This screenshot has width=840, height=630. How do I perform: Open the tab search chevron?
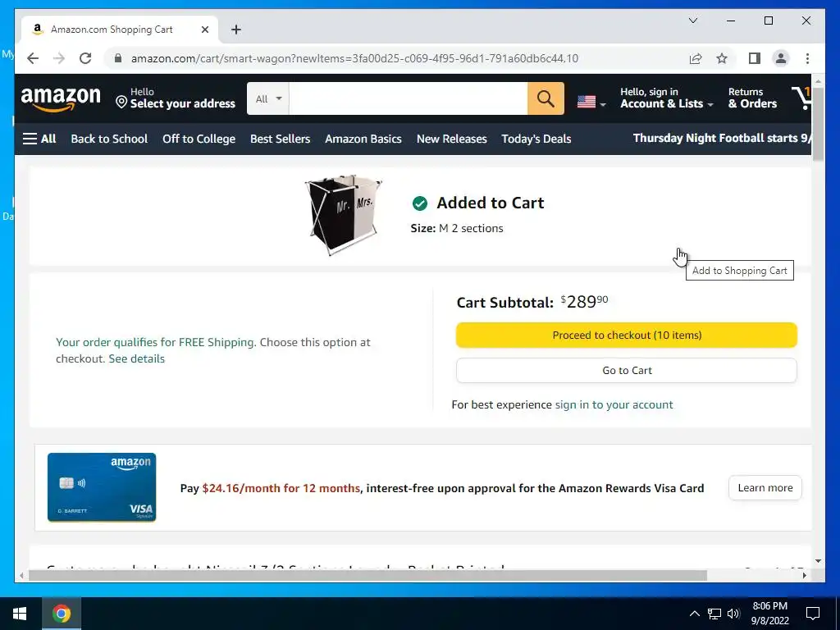pos(692,21)
